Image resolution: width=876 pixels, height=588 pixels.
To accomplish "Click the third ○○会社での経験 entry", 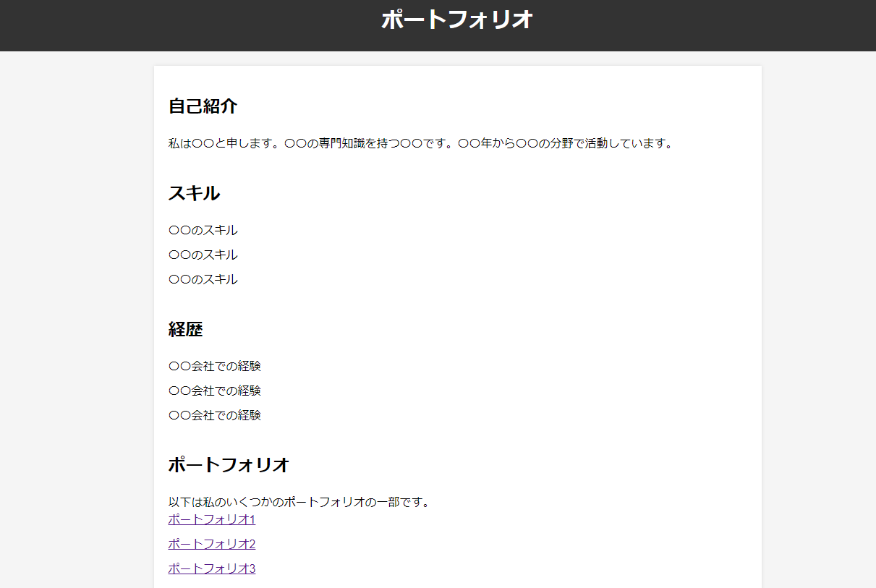I will click(214, 415).
